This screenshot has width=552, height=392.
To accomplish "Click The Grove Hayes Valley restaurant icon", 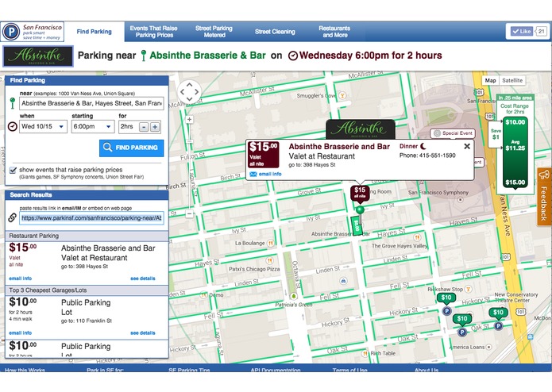I will click(x=417, y=237).
